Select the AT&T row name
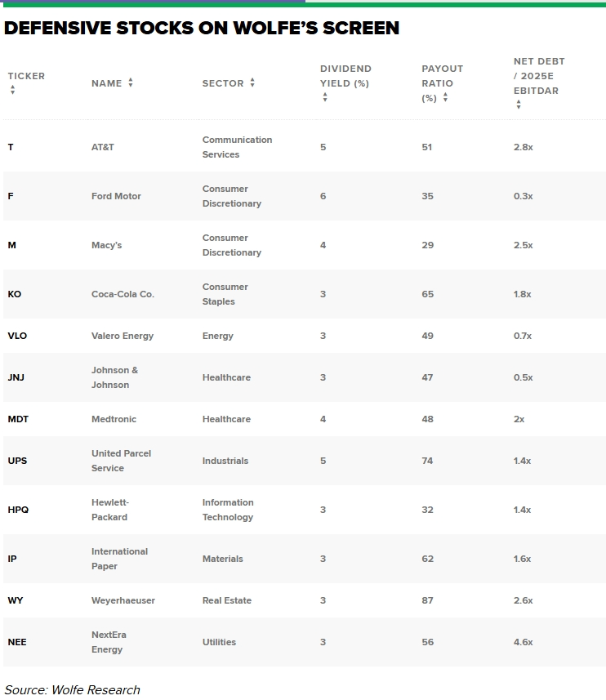The height and width of the screenshot is (700, 606). [103, 147]
